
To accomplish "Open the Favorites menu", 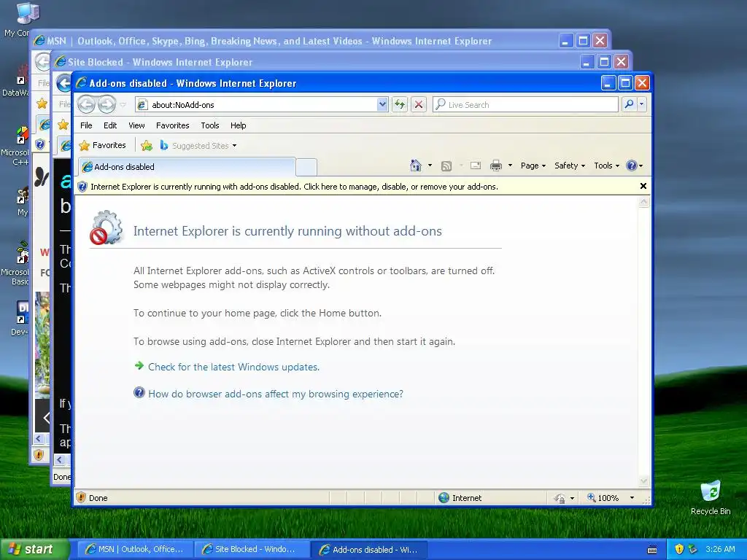I will pos(172,125).
